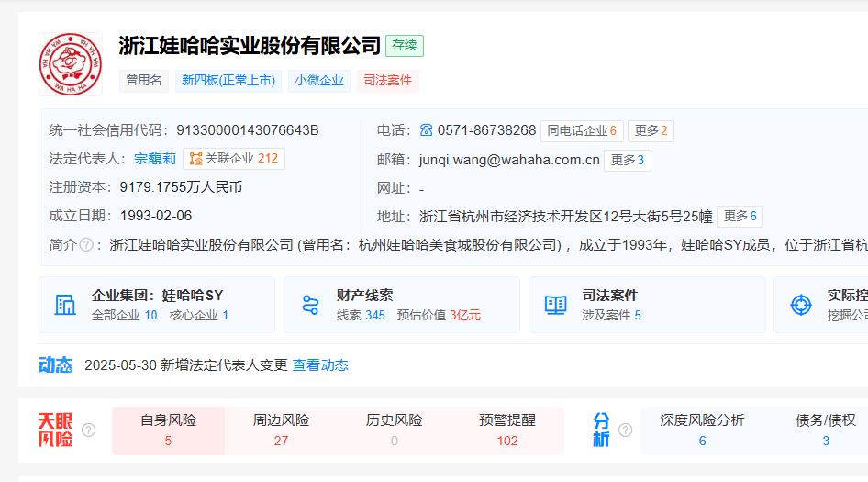The width and height of the screenshot is (868, 482).
Task: Click 同电话企业 6 button
Action: coord(582,130)
